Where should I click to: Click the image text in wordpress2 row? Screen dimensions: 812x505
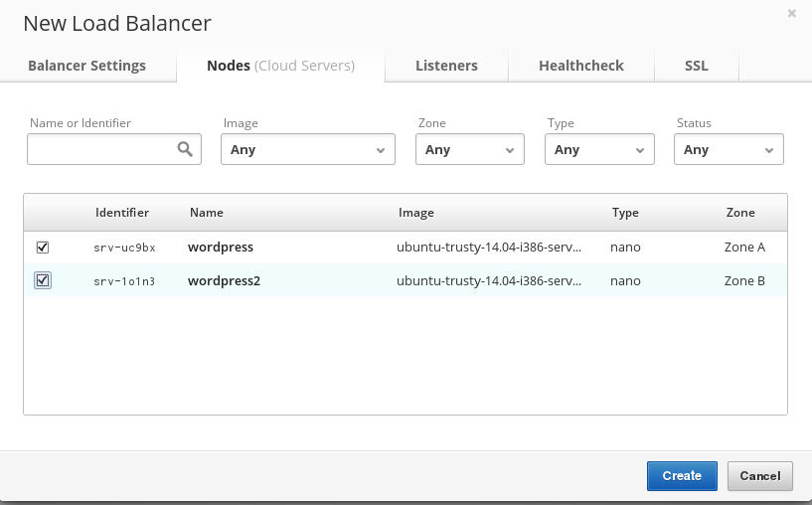(x=489, y=280)
